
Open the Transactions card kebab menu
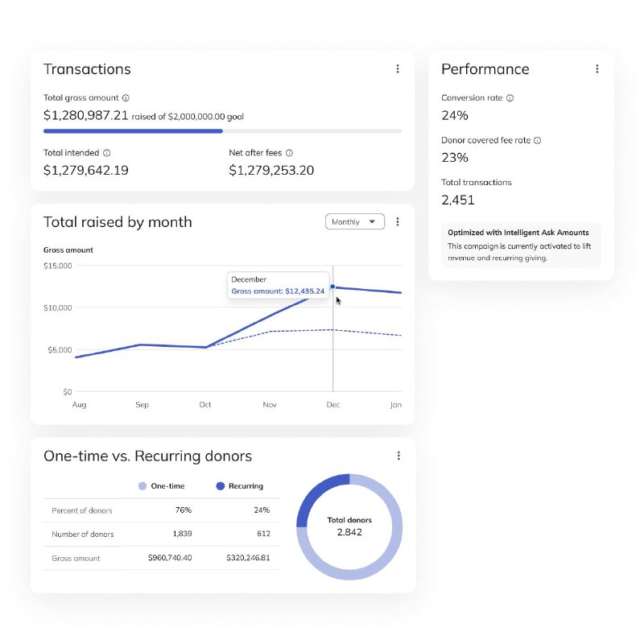point(398,69)
